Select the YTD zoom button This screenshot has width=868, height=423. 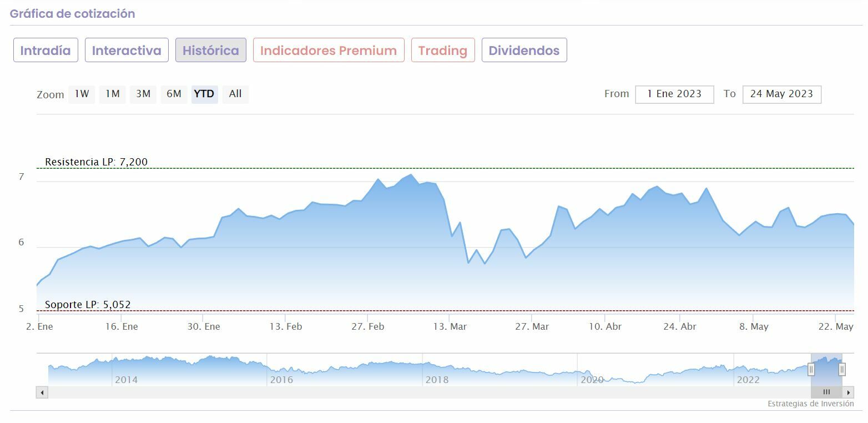[204, 94]
